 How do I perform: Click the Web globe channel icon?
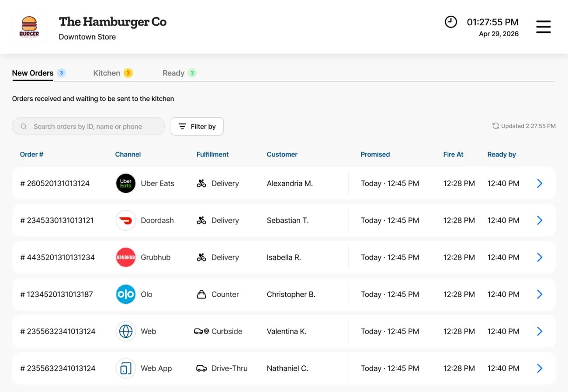(126, 331)
